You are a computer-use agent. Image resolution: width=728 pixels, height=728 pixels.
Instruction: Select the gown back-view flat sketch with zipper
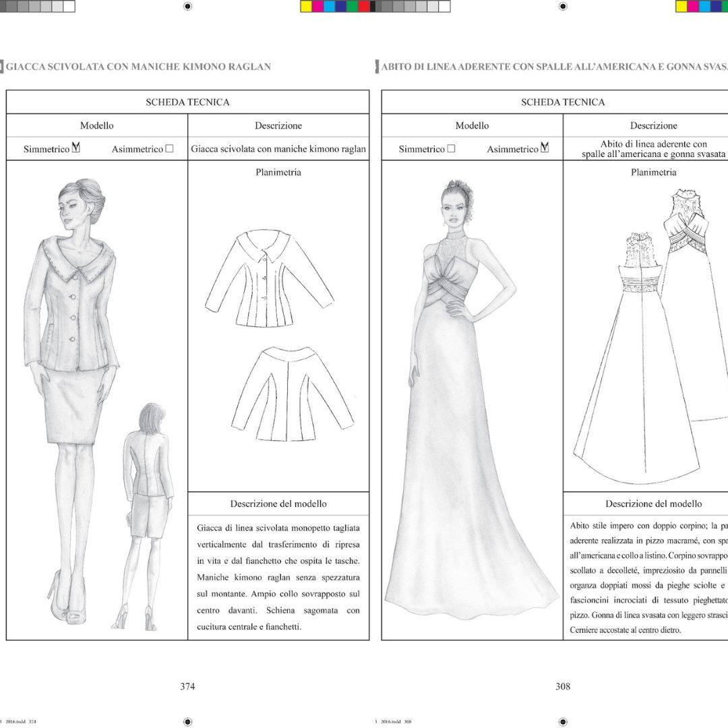click(636, 357)
